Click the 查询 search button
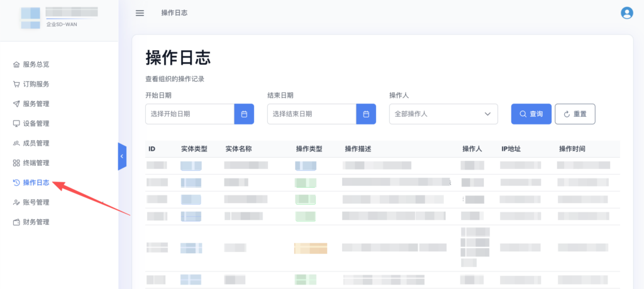The image size is (644, 289). pos(531,114)
